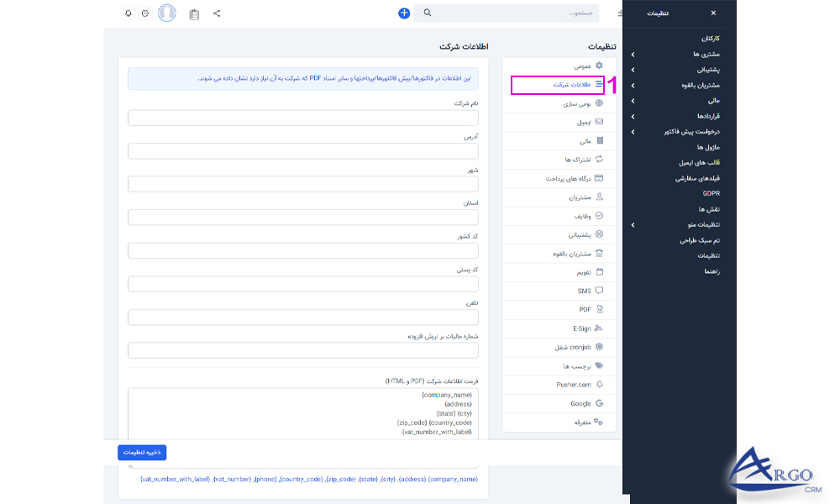Open the SMS settings icon
The image size is (840, 504).
(600, 290)
